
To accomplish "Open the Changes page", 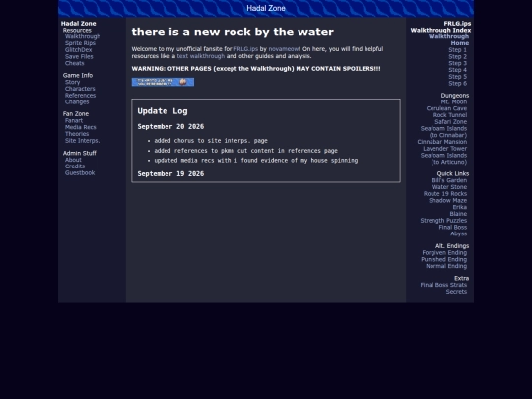I will point(77,101).
